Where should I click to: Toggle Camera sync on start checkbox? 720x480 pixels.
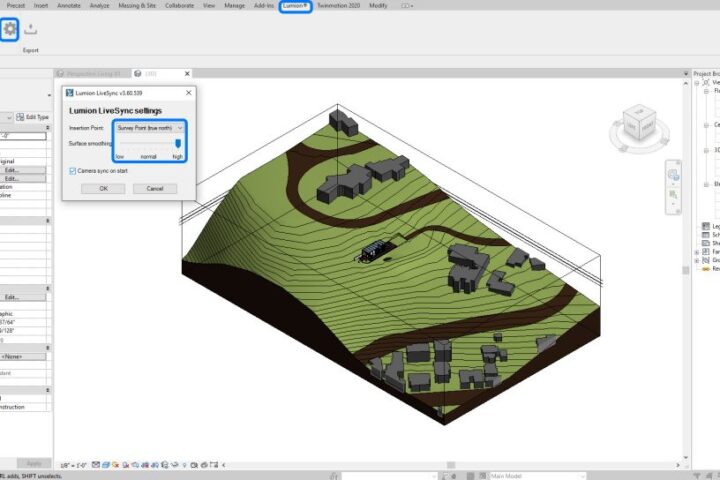73,171
